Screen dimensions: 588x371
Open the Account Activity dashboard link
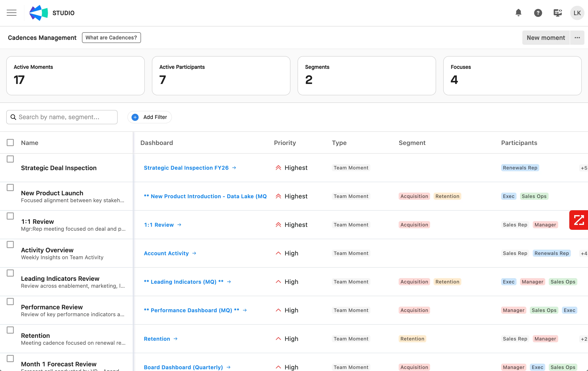(166, 253)
